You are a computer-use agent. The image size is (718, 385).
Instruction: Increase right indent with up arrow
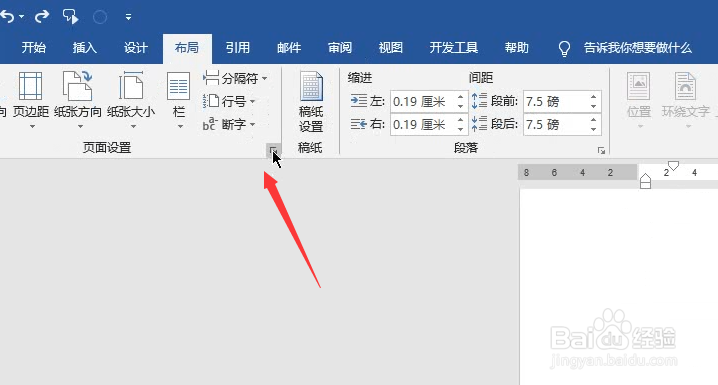(460, 119)
